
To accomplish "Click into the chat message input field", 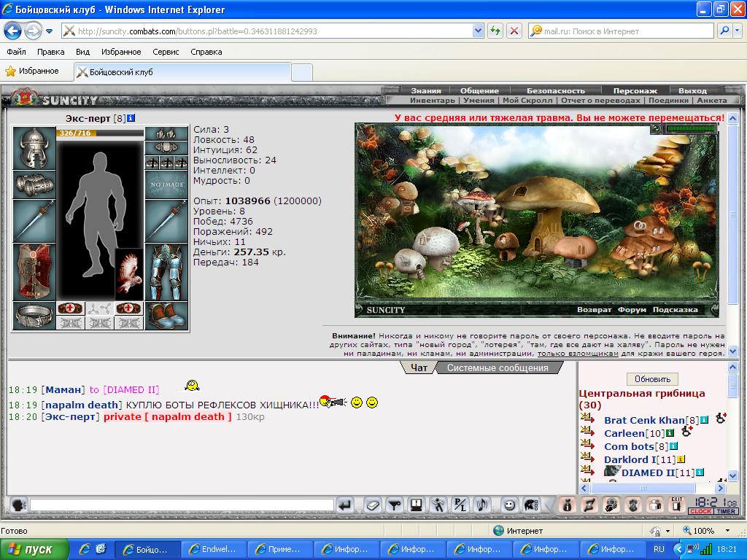I will pos(182,505).
